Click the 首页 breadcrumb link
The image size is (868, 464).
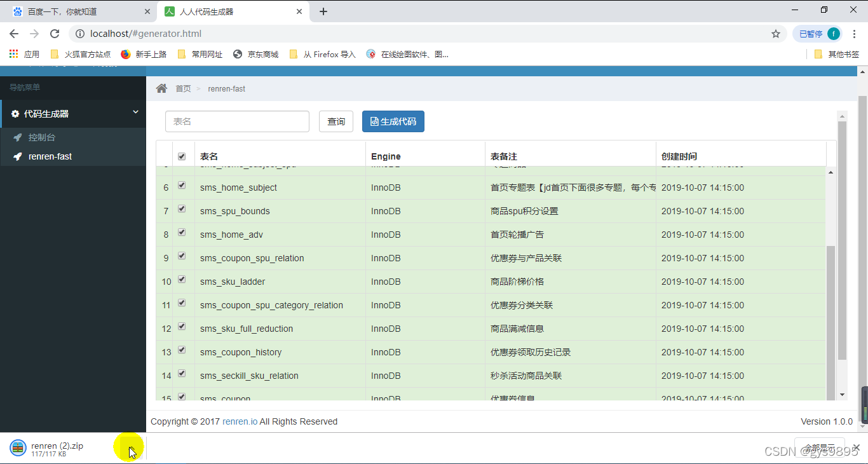click(183, 88)
